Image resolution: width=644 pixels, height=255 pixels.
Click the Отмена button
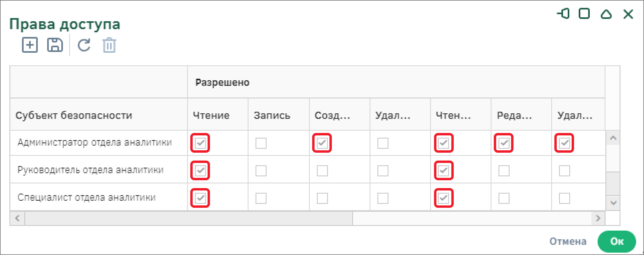568,241
